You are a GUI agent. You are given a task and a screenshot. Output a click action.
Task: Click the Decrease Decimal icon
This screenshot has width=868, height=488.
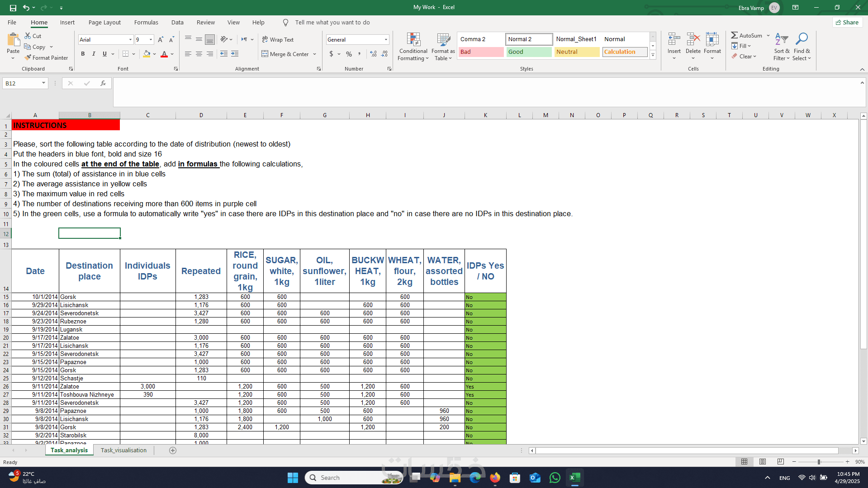[x=384, y=54]
